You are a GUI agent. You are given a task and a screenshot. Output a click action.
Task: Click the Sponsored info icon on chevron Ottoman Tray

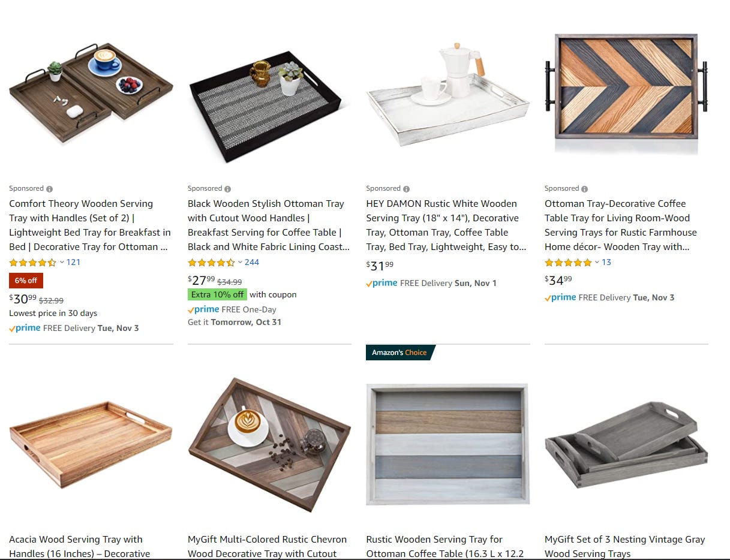point(584,189)
